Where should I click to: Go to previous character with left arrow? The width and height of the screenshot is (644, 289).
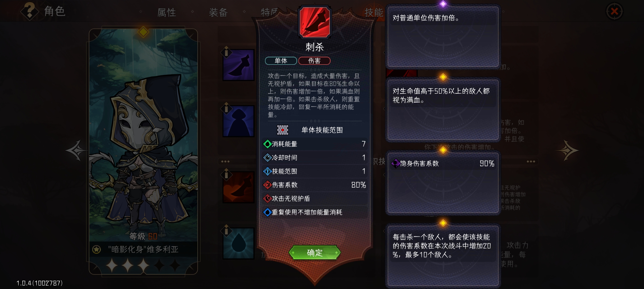[x=76, y=150]
